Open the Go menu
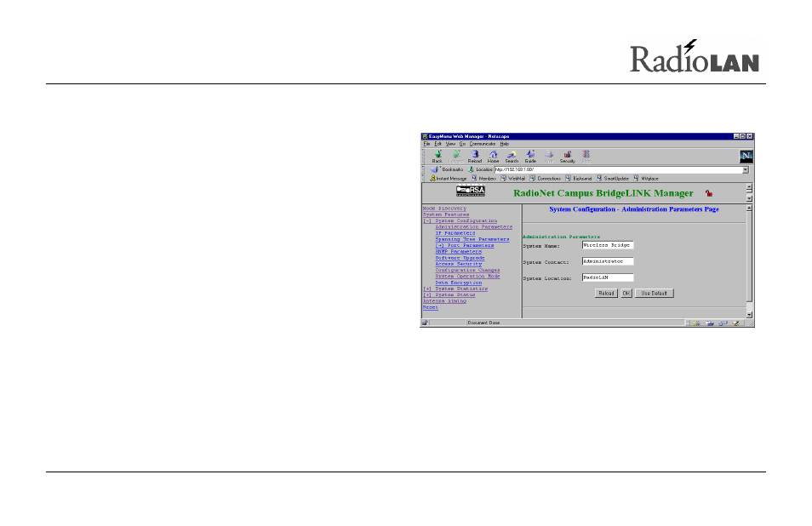This screenshot has width=812, height=526. 462,144
